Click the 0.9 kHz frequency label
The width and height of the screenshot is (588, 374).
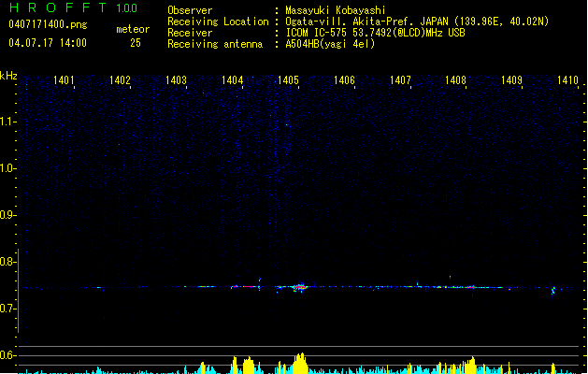click(x=7, y=215)
